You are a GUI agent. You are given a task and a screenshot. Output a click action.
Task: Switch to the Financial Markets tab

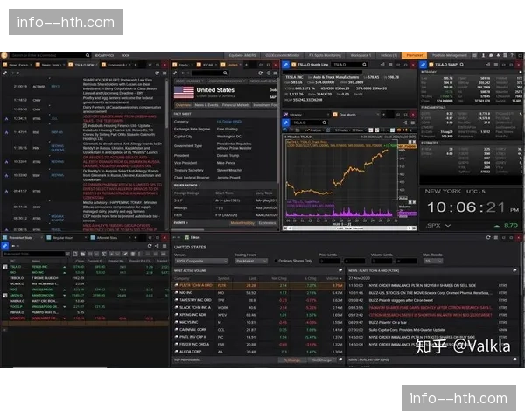pos(236,104)
